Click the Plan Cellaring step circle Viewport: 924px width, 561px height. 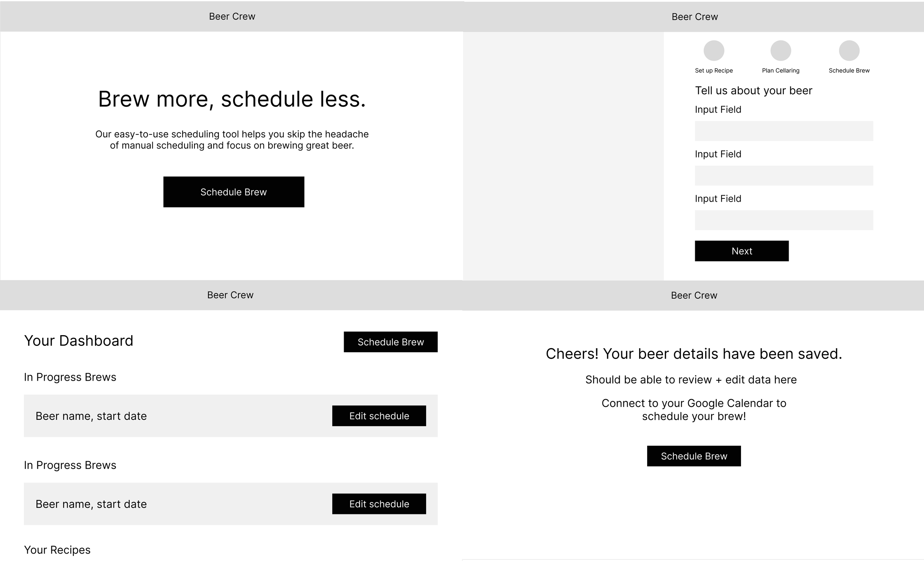click(x=780, y=51)
